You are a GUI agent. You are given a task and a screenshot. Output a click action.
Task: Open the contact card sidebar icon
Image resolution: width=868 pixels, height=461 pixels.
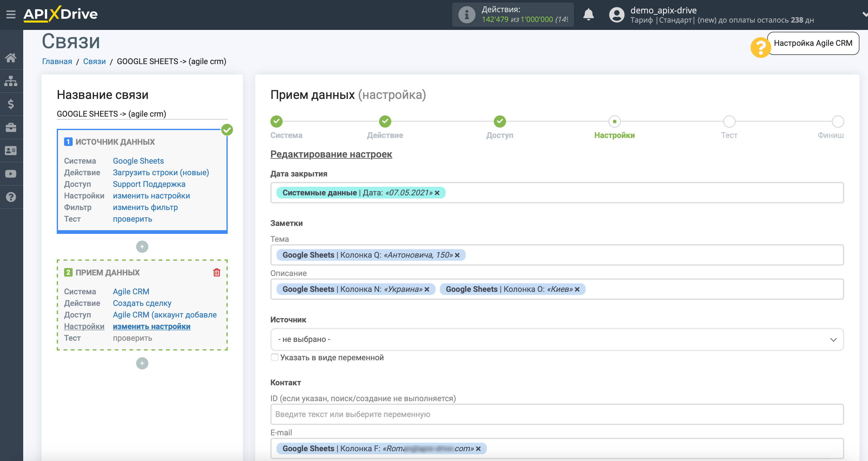11,151
